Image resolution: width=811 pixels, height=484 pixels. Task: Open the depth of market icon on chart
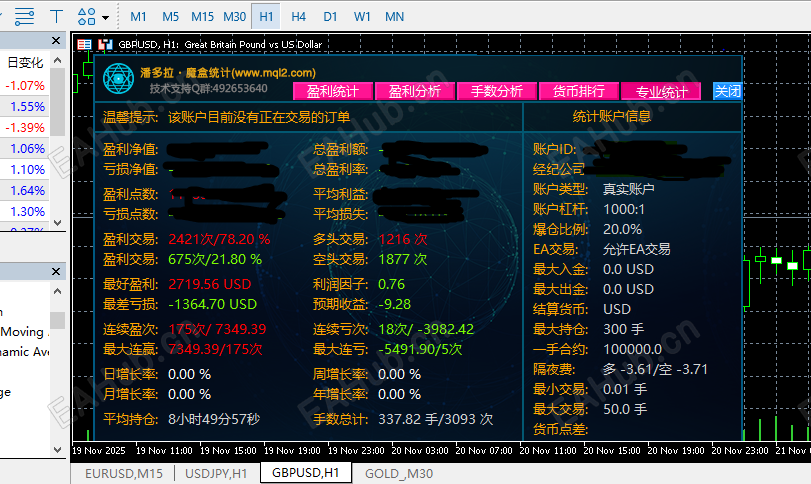[x=105, y=44]
